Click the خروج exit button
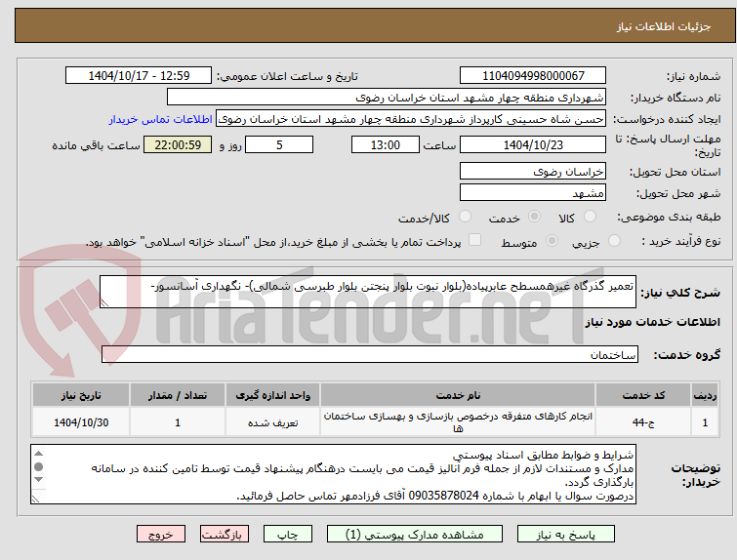Viewport: 737px width, 560px height. click(x=161, y=535)
